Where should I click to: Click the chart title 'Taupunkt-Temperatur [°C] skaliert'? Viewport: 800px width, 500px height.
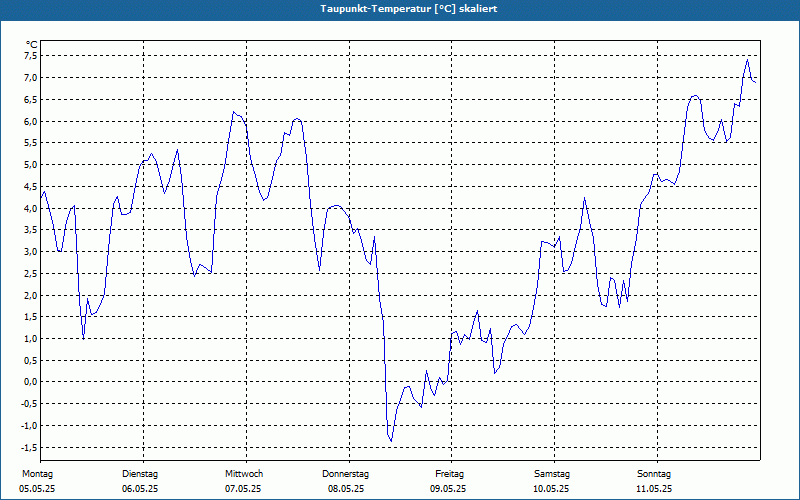point(409,9)
